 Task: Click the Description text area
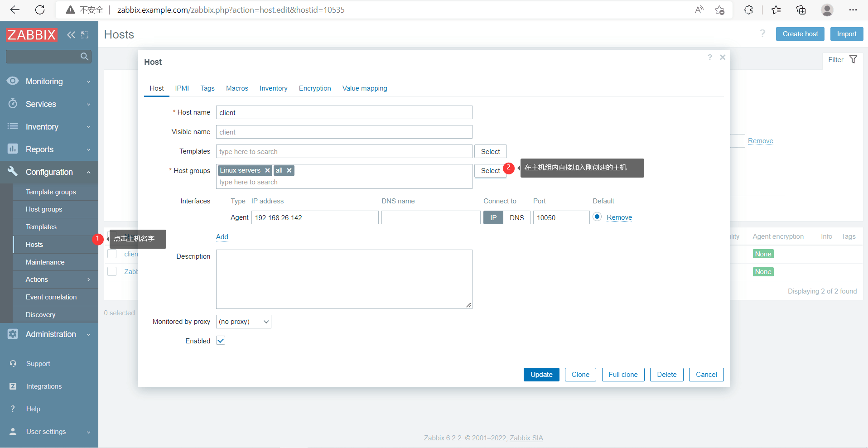344,279
